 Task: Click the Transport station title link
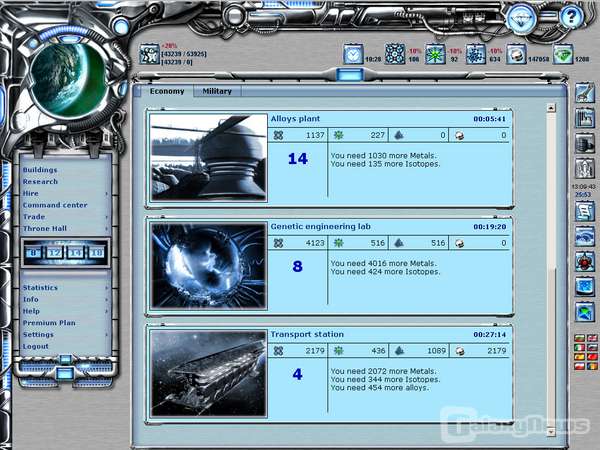[307, 334]
